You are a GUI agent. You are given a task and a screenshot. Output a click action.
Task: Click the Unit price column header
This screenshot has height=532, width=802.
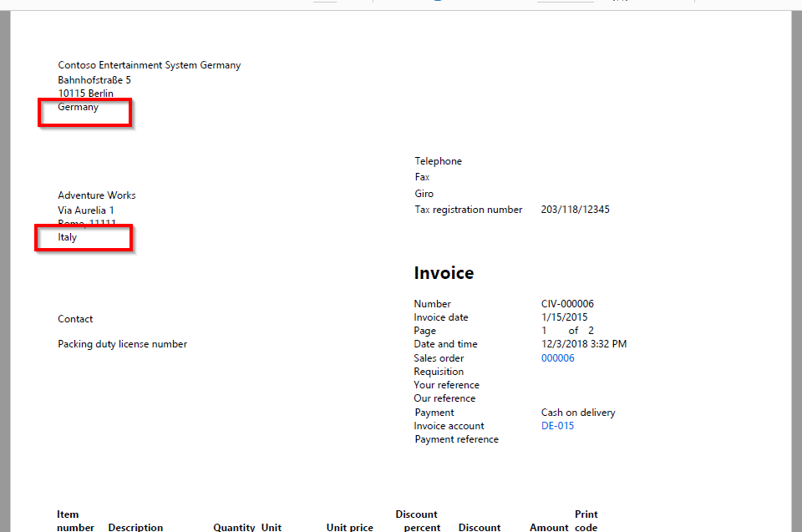click(x=349, y=527)
